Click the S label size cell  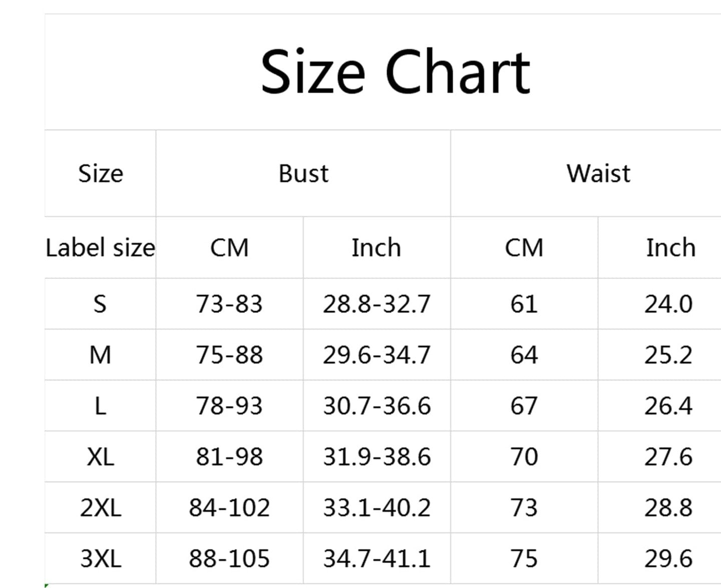coord(100,304)
